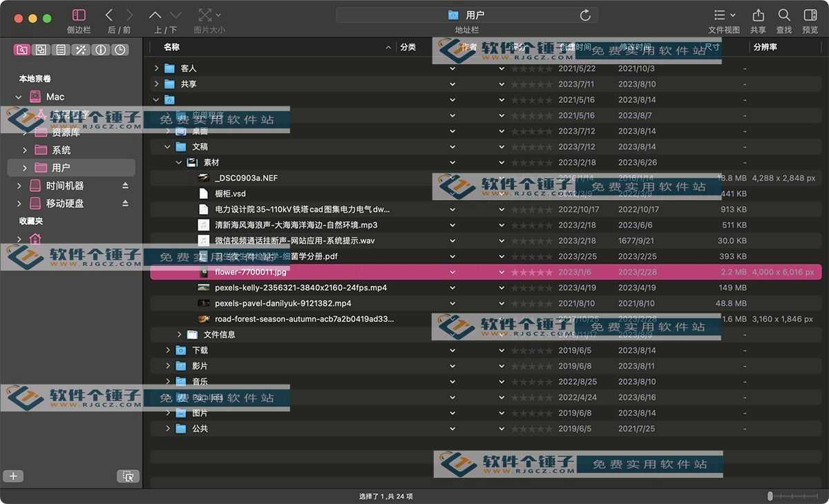Open 分类 dropdown in 客人 row

[452, 68]
